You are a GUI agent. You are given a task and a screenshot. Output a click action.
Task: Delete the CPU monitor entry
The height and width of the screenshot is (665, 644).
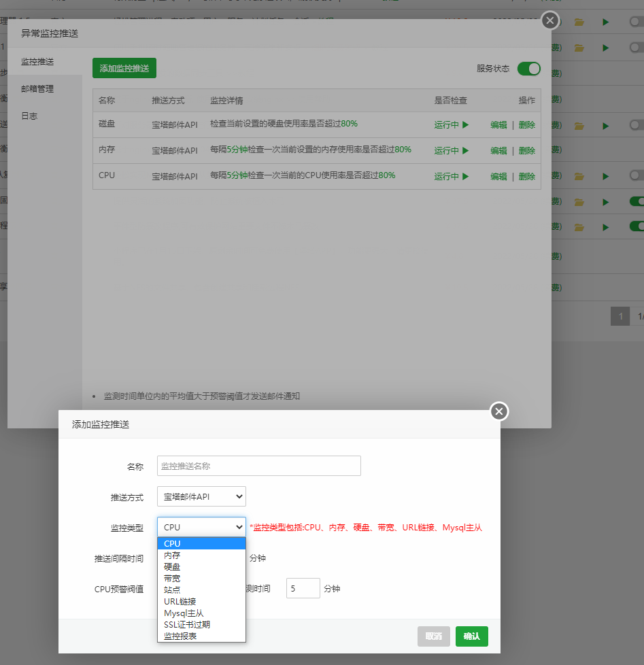527,176
